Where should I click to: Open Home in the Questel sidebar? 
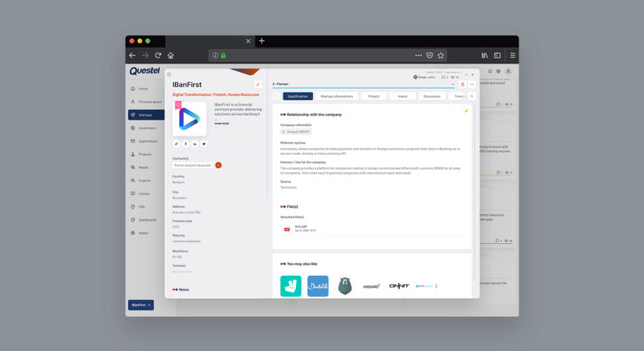pyautogui.click(x=139, y=89)
